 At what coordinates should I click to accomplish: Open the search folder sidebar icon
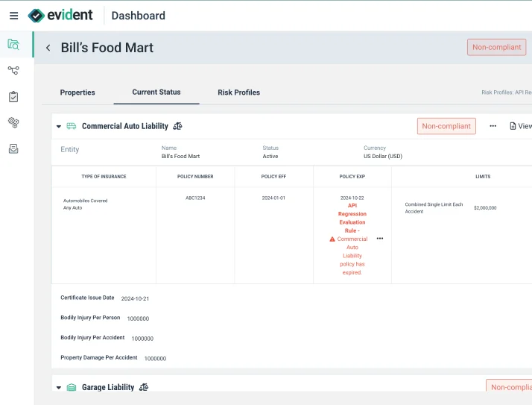(x=13, y=45)
